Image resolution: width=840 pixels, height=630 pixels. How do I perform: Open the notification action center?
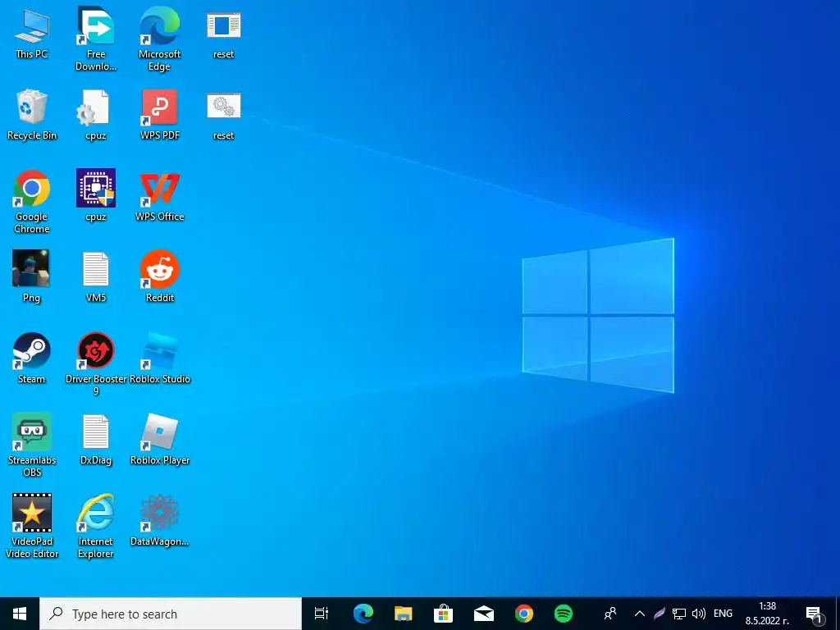(815, 614)
